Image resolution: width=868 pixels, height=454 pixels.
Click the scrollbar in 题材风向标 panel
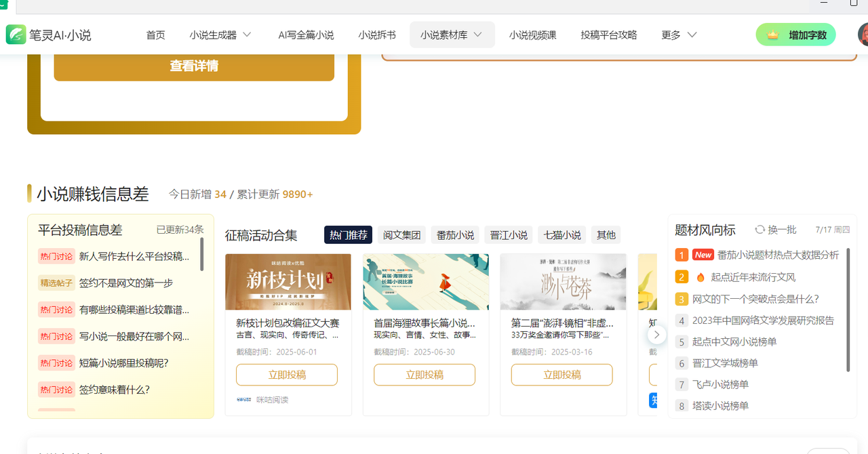point(848,310)
